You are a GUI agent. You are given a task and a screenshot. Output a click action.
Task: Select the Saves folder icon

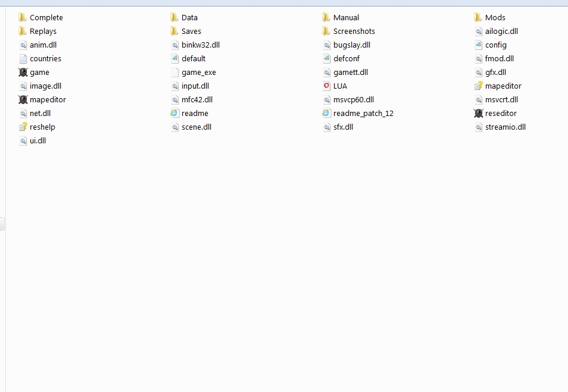click(174, 31)
